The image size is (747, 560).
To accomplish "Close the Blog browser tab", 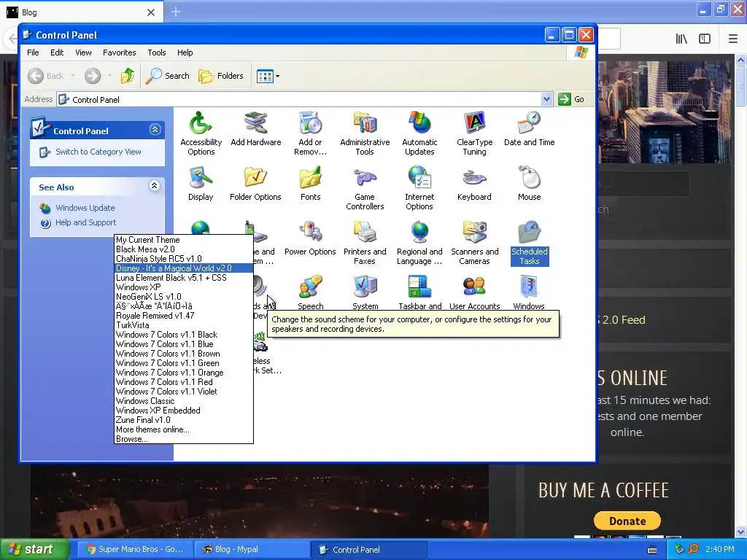I will click(x=150, y=12).
